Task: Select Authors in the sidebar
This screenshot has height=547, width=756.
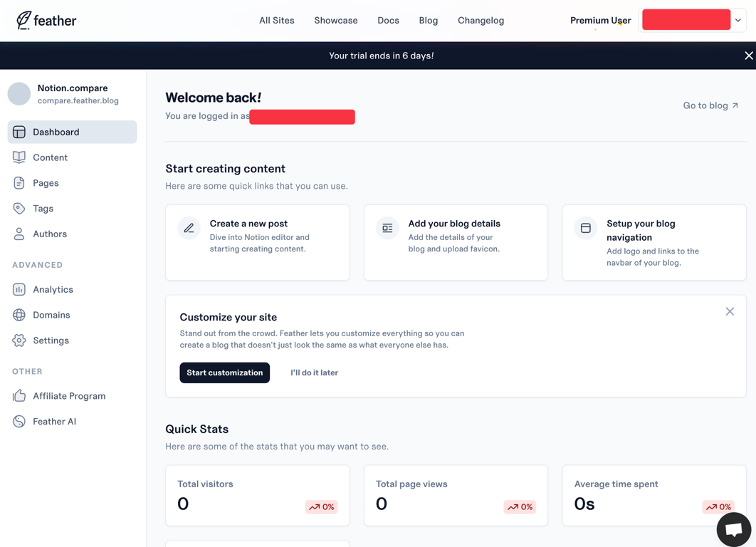Action: [x=73, y=234]
